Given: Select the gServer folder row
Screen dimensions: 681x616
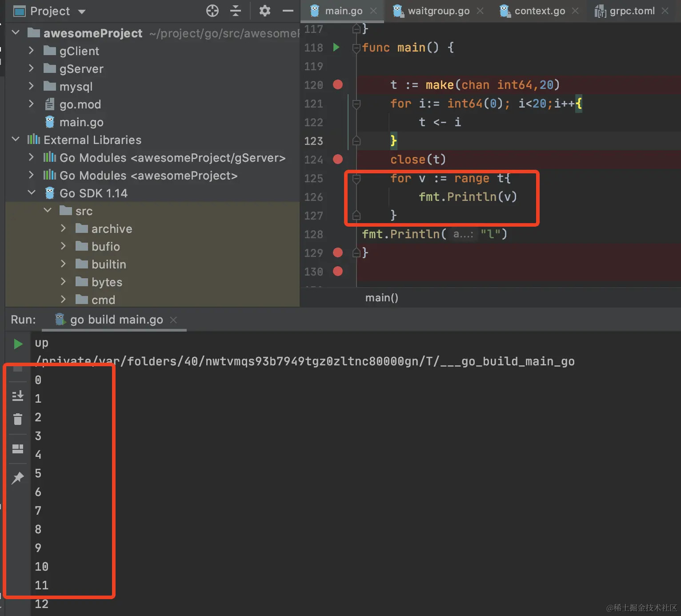Looking at the screenshot, I should tap(152, 68).
